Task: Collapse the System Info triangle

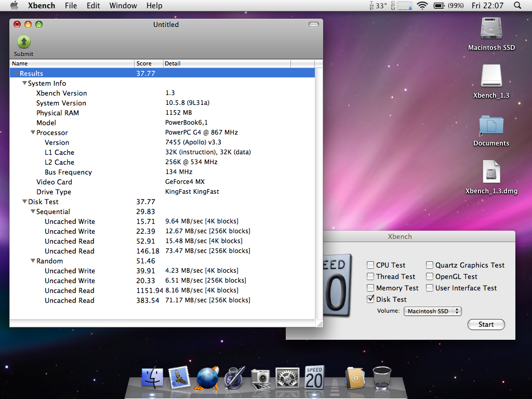Action: coord(24,83)
